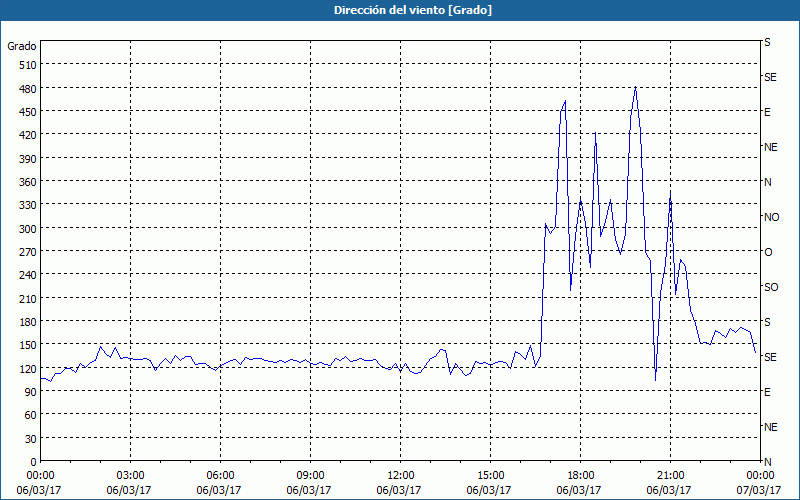Select the 06/03/17 date beneath 18:00

click(579, 490)
